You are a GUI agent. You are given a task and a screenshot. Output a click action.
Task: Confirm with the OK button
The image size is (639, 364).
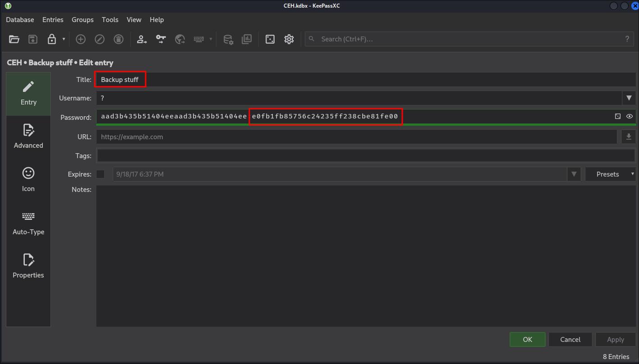tap(528, 340)
